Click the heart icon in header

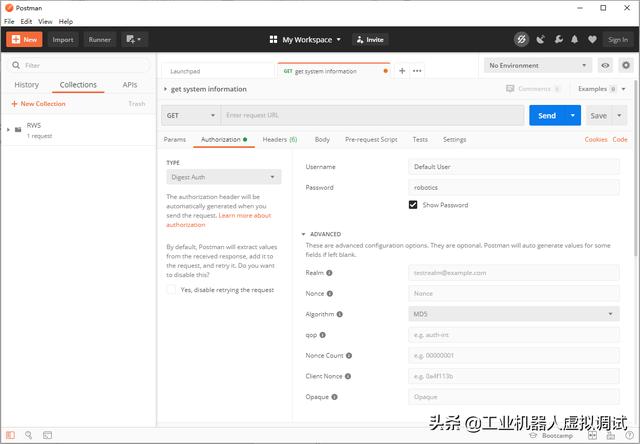click(592, 40)
